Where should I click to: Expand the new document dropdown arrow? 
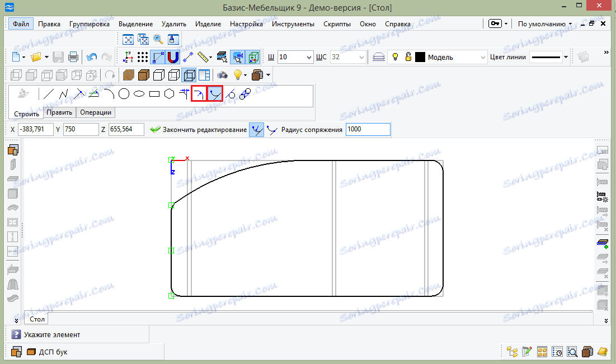click(x=23, y=58)
